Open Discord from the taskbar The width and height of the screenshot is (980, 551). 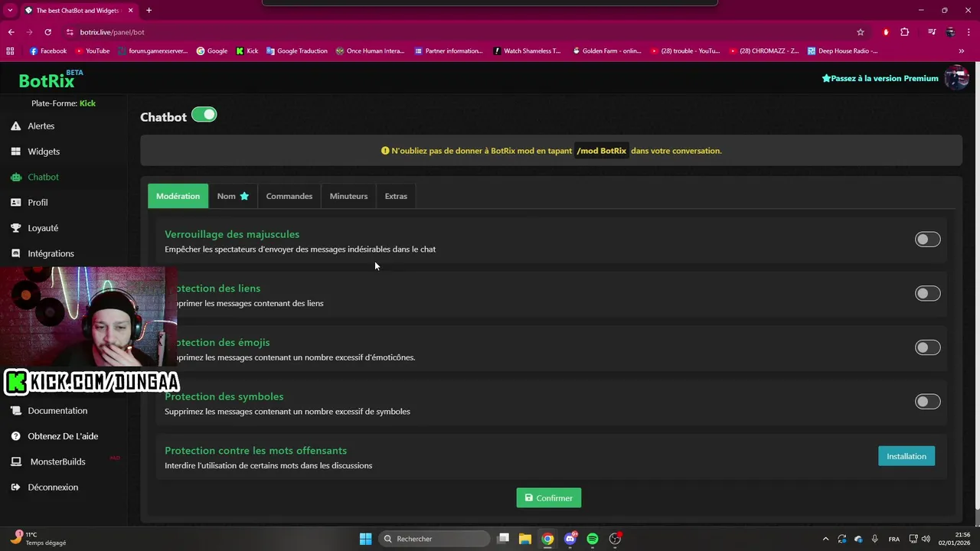click(x=570, y=539)
